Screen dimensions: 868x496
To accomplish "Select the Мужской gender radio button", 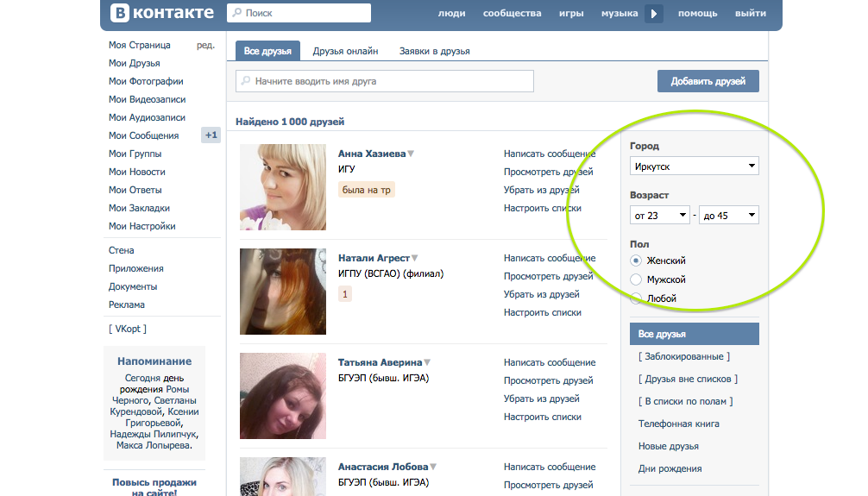I will click(x=636, y=279).
